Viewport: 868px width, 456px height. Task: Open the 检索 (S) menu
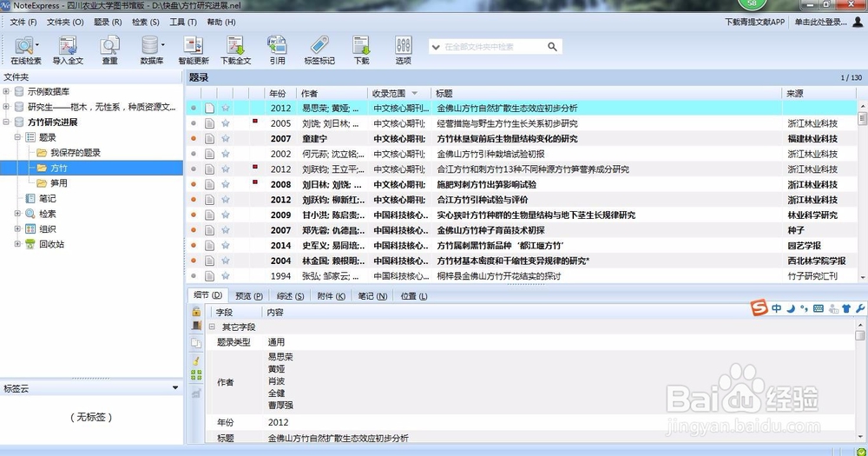[x=146, y=22]
